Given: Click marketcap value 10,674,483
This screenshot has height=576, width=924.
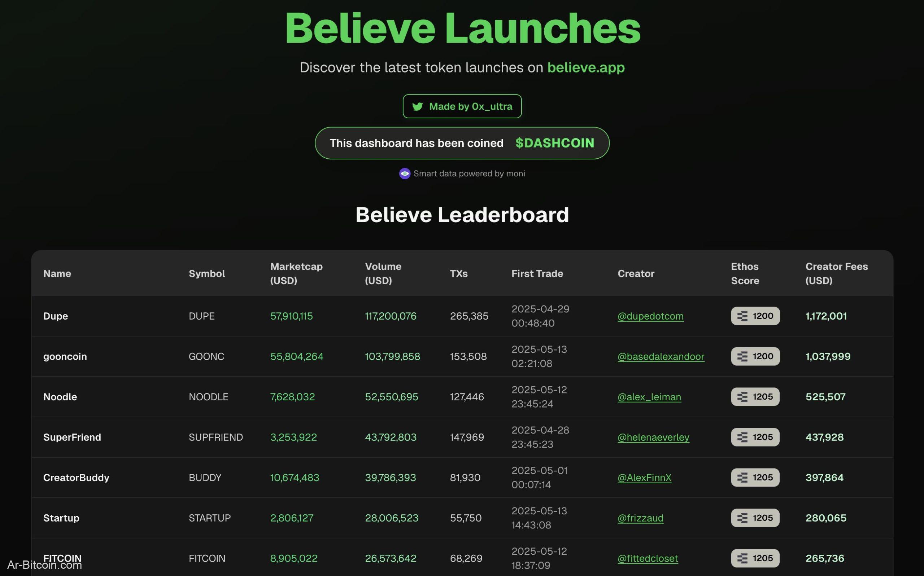Looking at the screenshot, I should tap(295, 478).
